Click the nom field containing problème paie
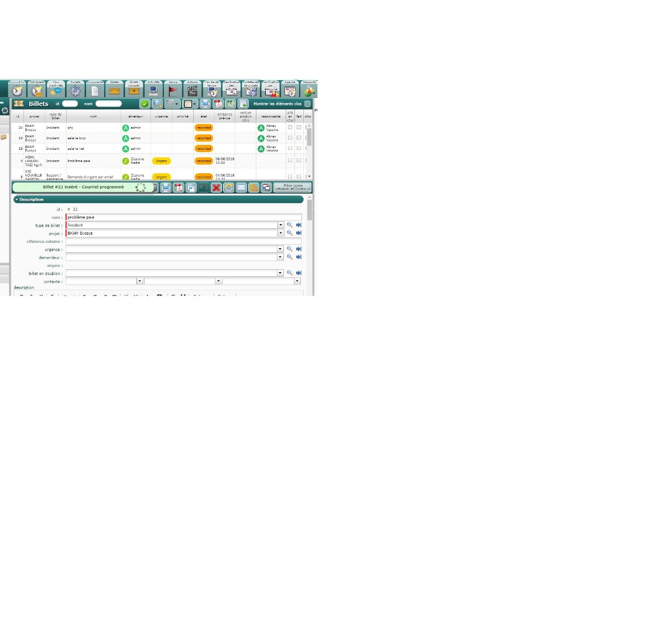Image resolution: width=672 pixels, height=632 pixels. (183, 217)
